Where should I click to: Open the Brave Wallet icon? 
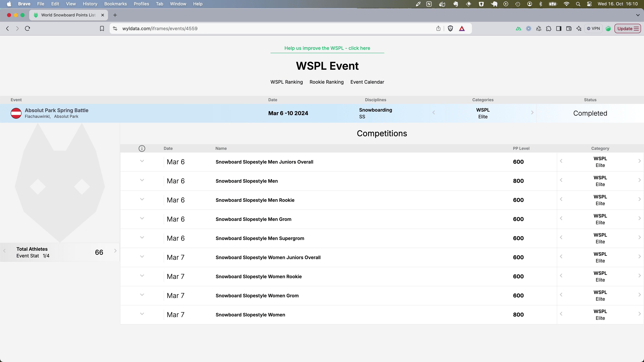[x=569, y=28]
